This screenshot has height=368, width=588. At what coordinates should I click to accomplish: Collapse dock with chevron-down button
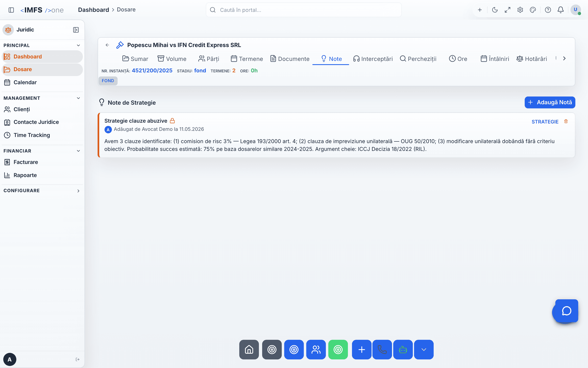(424, 350)
